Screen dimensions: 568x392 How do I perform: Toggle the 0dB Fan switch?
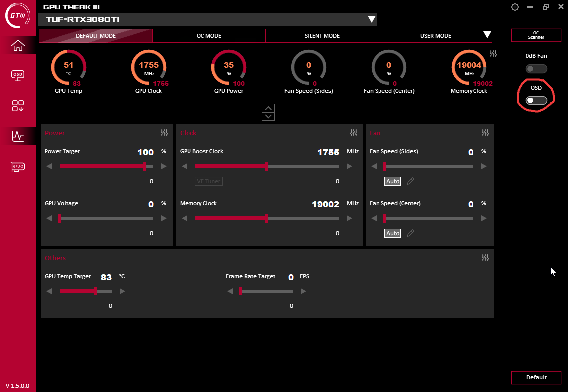[536, 69]
